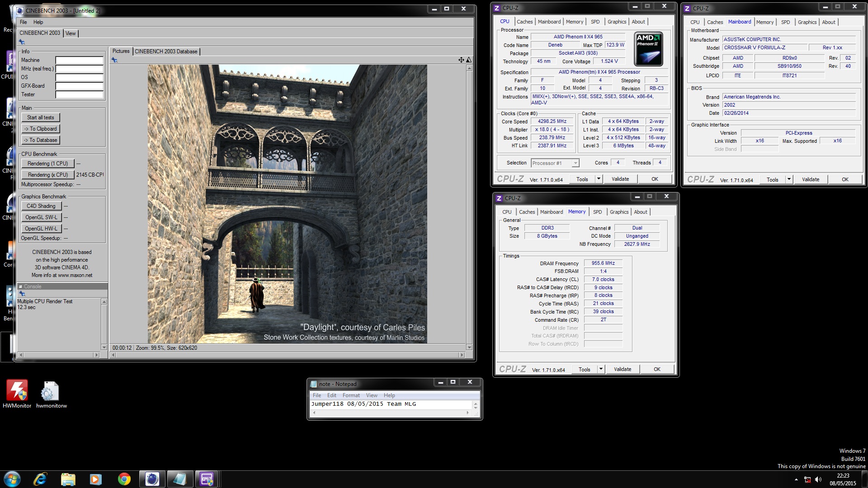The image size is (868, 488).
Task: Open Tools dropdown arrow in CPU-Z Memory window
Action: click(601, 369)
